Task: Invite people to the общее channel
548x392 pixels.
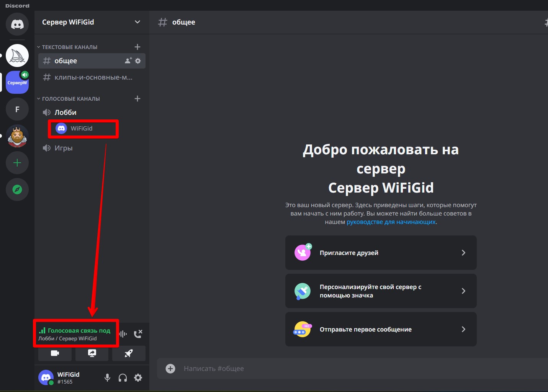Action: tap(128, 61)
